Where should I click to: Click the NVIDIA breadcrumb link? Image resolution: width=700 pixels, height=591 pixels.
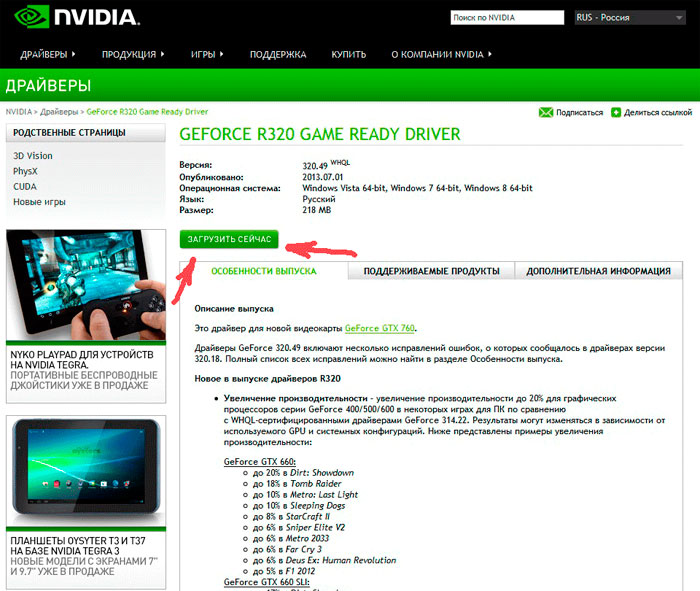click(x=19, y=112)
